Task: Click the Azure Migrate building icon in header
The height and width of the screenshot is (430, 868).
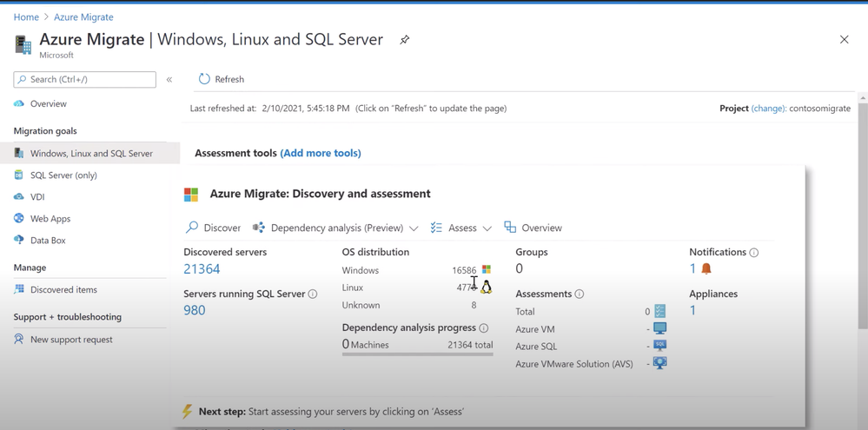Action: pos(23,45)
